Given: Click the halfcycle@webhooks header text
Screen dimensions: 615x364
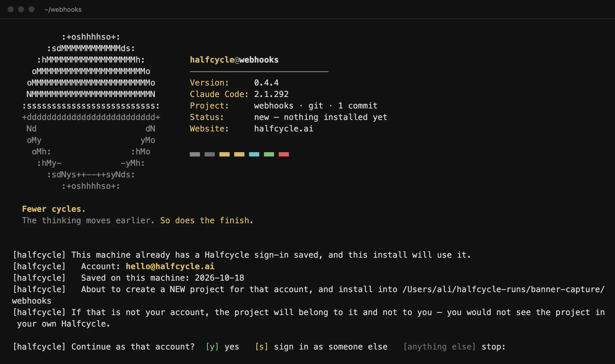Looking at the screenshot, I should 234,60.
